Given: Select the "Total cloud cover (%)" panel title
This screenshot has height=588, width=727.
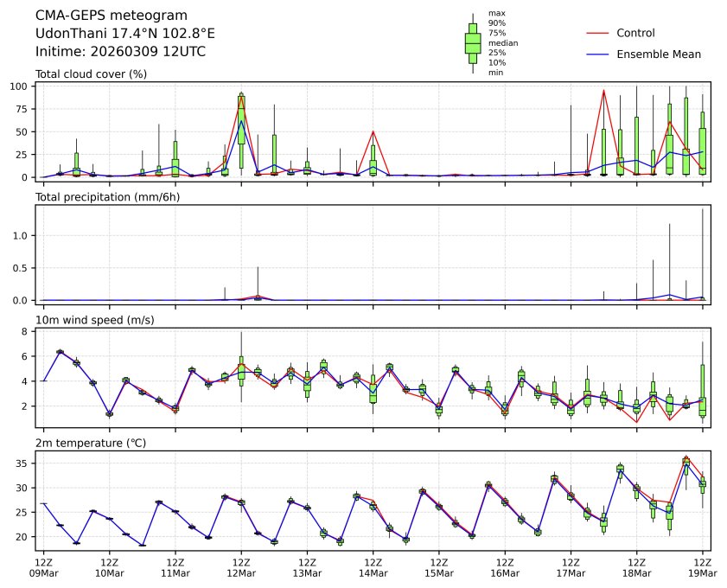Looking at the screenshot, I should [x=91, y=73].
